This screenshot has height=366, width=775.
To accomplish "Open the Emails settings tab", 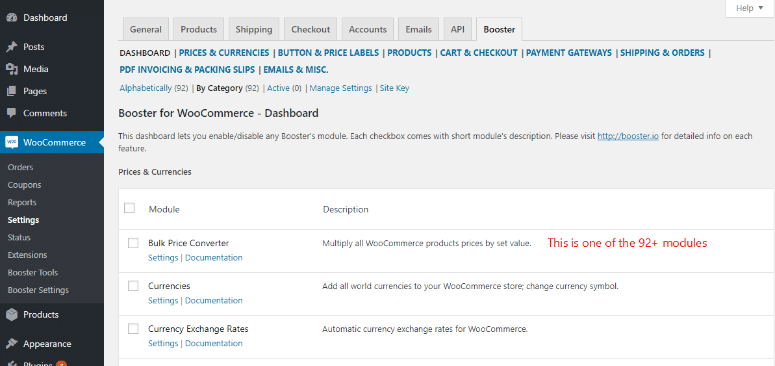I will 419,29.
